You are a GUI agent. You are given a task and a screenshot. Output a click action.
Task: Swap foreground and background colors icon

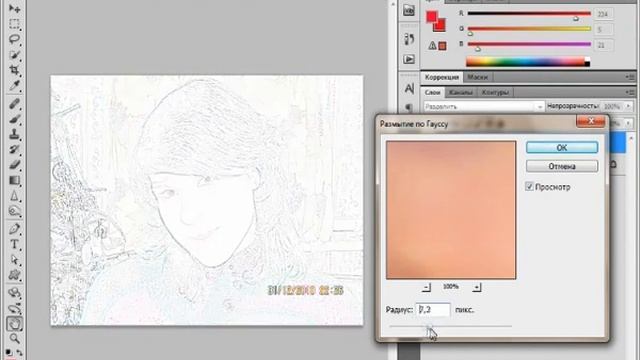pos(19,352)
